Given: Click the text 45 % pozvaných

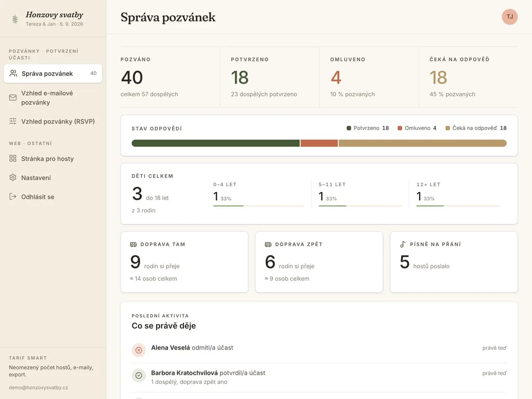Looking at the screenshot, I should (452, 94).
